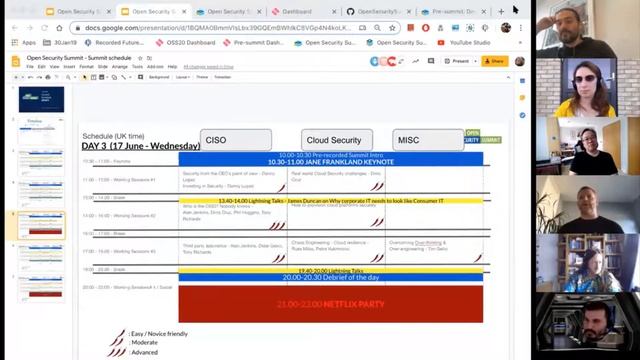
Task: Open the zoom dropdown in toolbar
Action: pyautogui.click(x=75, y=77)
